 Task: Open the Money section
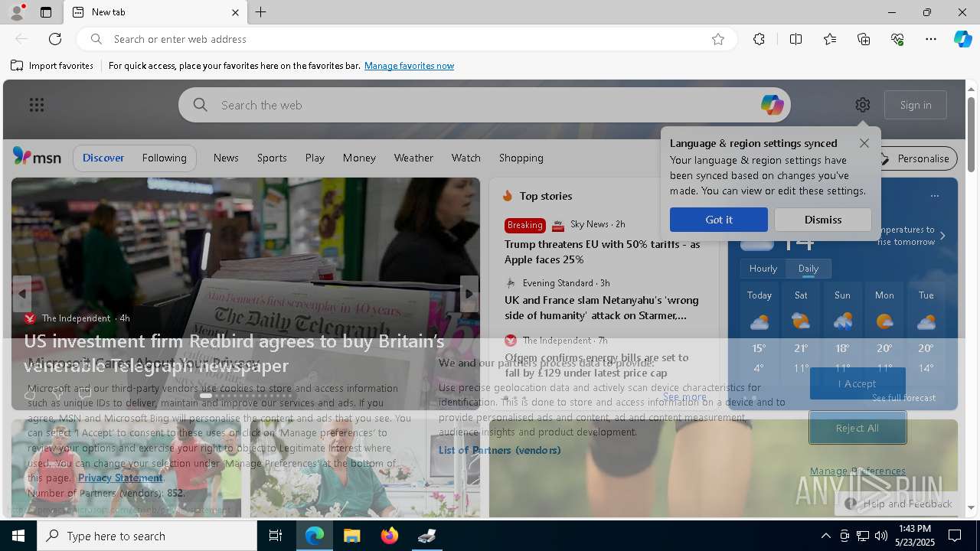(x=359, y=158)
